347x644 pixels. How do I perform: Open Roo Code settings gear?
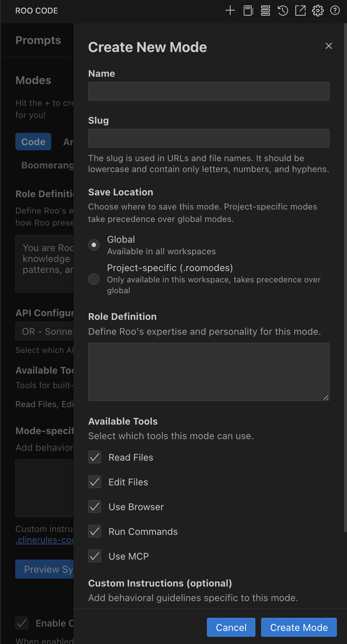(x=318, y=11)
